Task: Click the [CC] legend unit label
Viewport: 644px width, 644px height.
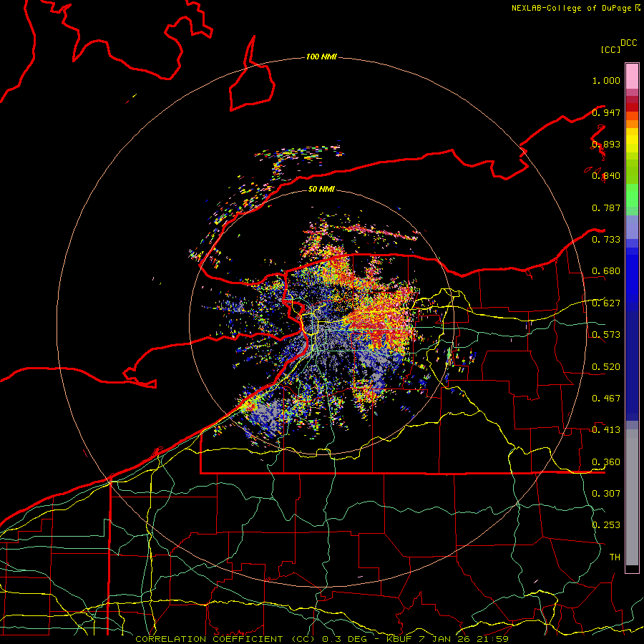Action: coord(610,49)
